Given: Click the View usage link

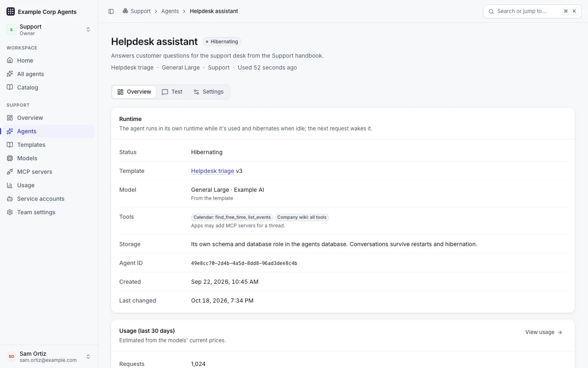Looking at the screenshot, I should pyautogui.click(x=544, y=332).
